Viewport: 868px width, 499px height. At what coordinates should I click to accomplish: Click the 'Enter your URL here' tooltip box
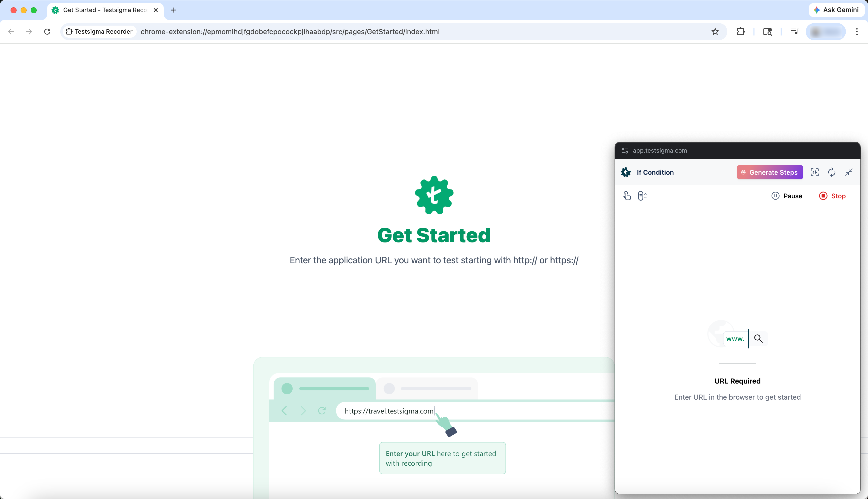(x=442, y=458)
